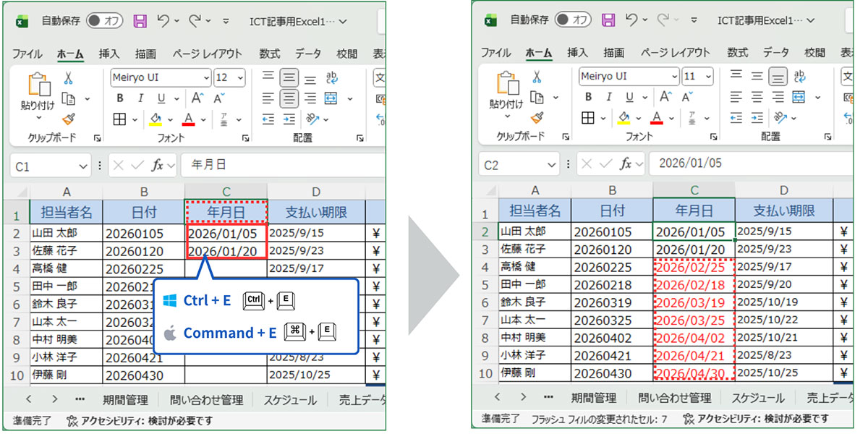Click the Undo icon
Viewport: 868px width, 434px height.
[165, 20]
